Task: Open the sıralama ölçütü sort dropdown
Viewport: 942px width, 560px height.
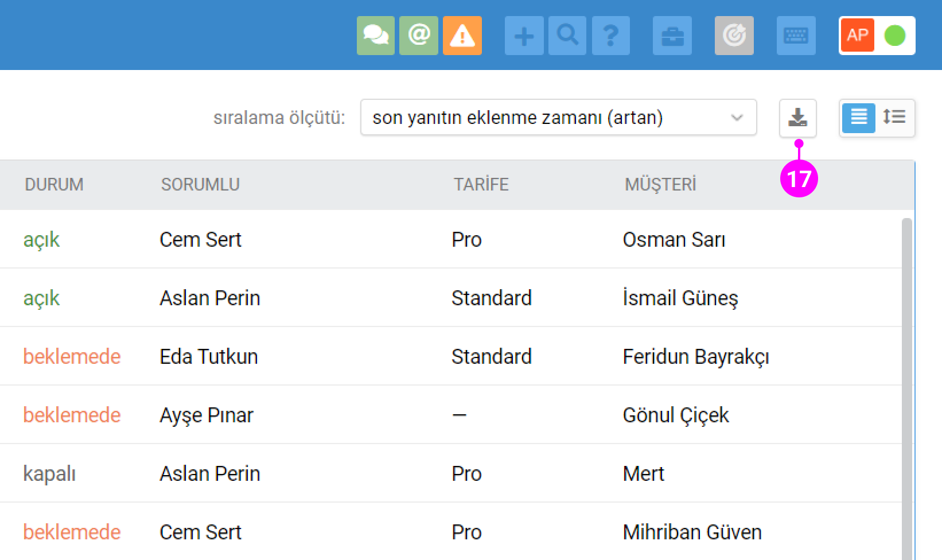Action: pos(558,118)
